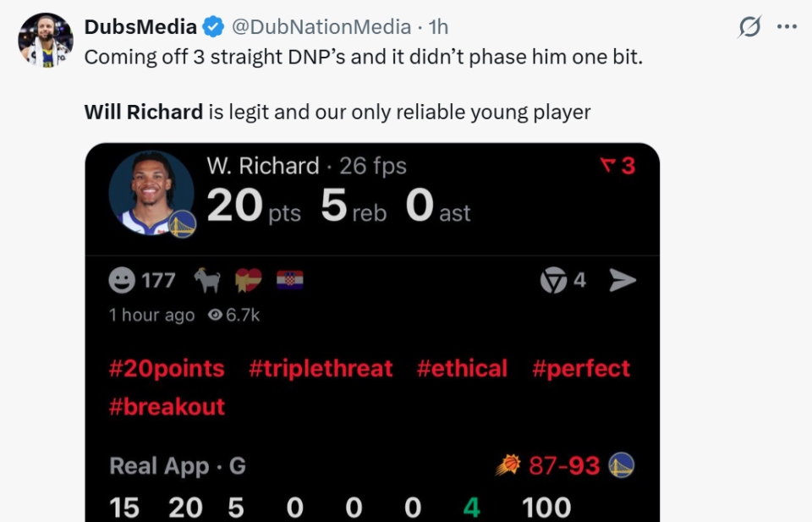
Task: Click the #triplethreat hashtag
Action: pyautogui.click(x=321, y=369)
